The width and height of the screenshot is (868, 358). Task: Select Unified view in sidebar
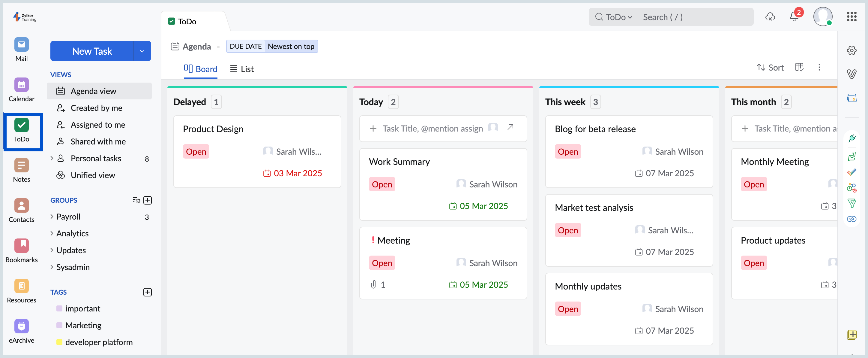93,175
